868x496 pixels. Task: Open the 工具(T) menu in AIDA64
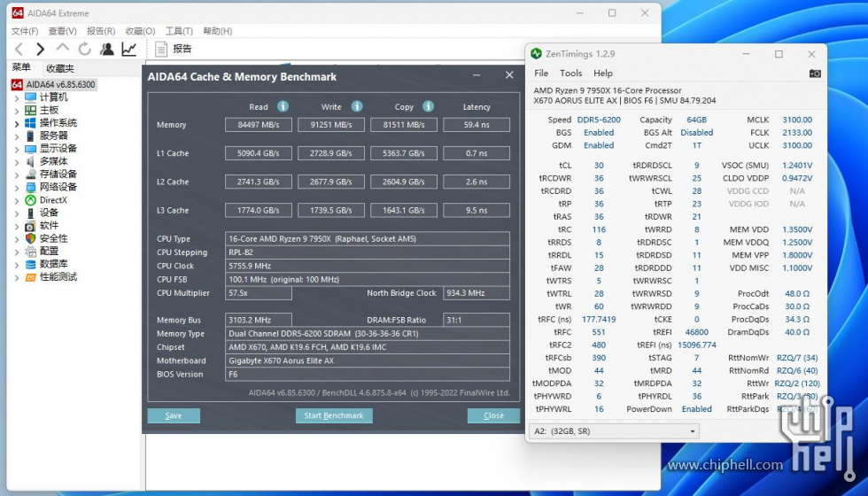tap(179, 31)
